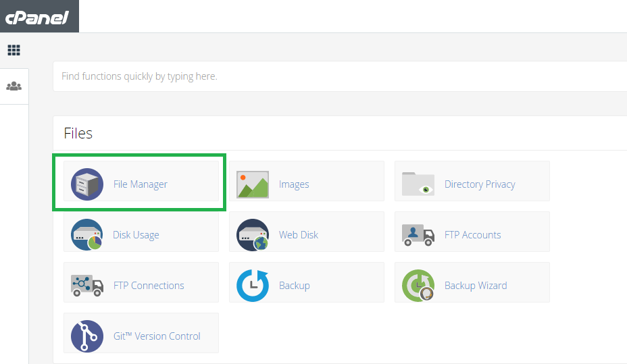627x364 pixels.
Task: Click the FTP Accounts truck icon
Action: pos(418,235)
